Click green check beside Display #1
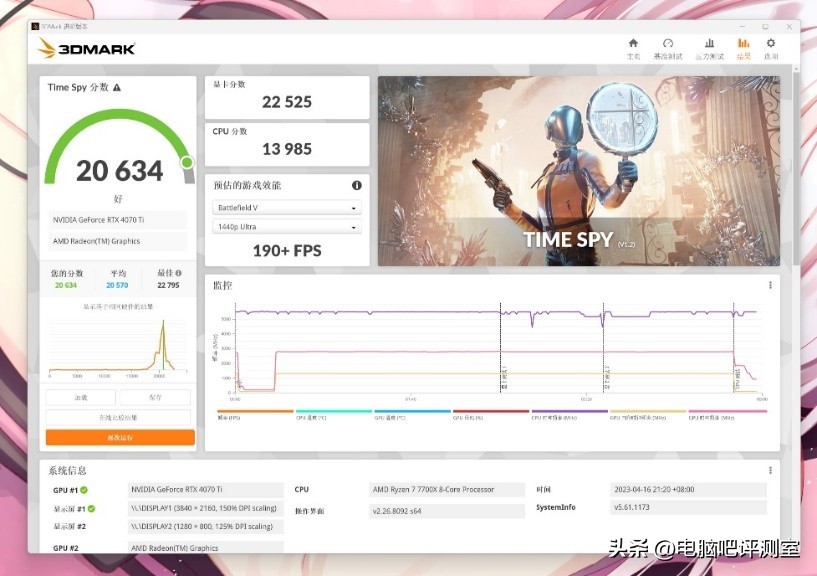Viewport: 817px width, 576px height. (91, 509)
